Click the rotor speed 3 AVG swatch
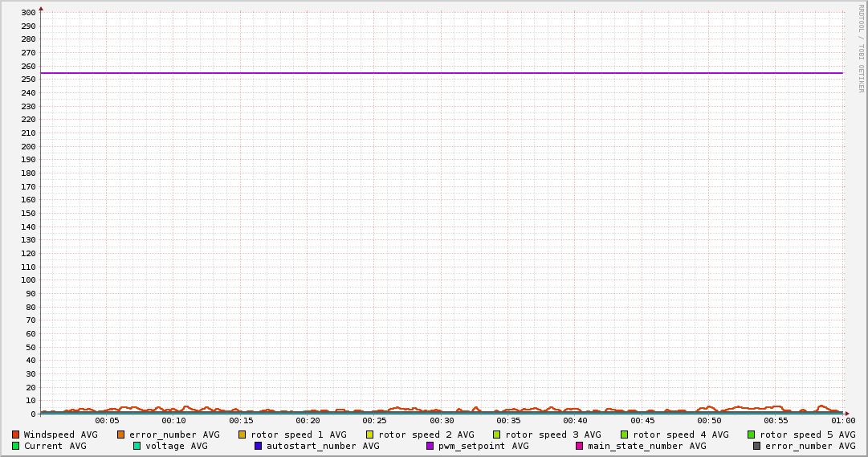 pos(496,435)
